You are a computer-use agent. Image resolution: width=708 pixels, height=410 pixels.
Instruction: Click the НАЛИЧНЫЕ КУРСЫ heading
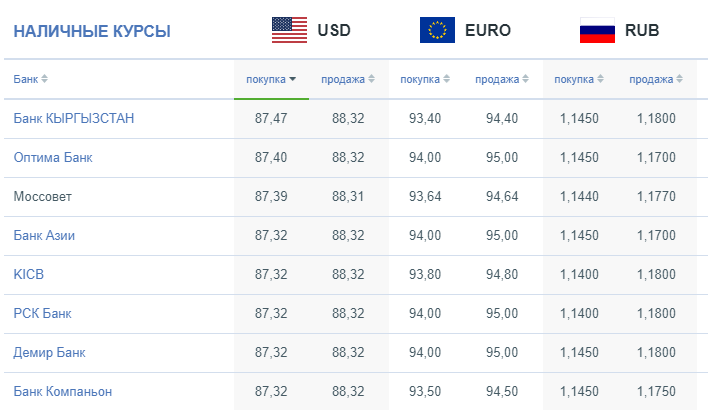pos(92,31)
